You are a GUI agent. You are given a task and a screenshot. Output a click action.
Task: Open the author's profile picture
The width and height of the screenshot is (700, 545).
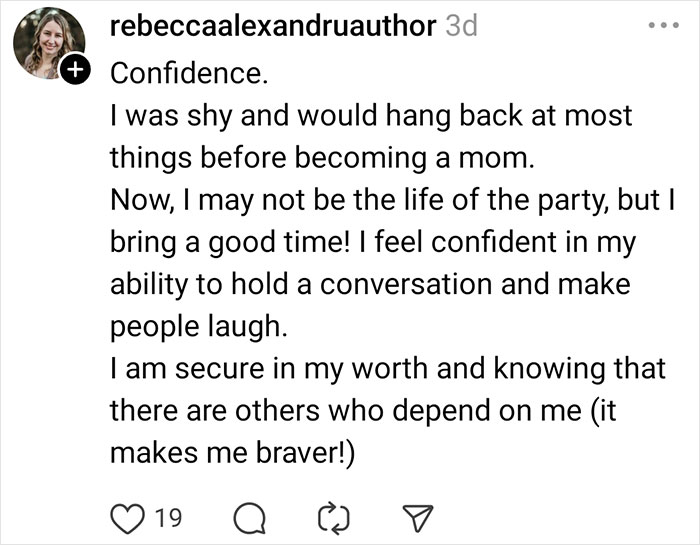tap(48, 43)
